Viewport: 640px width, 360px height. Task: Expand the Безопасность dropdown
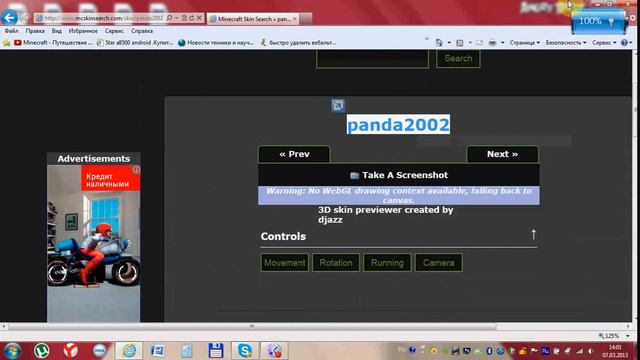pos(566,42)
